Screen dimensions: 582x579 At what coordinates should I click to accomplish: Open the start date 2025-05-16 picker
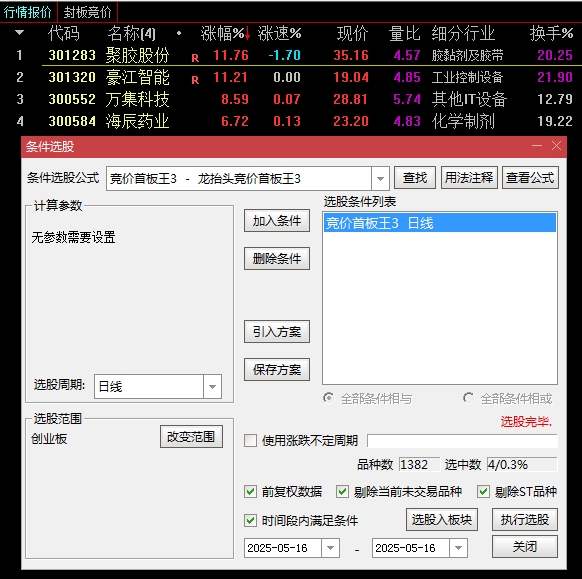point(330,548)
